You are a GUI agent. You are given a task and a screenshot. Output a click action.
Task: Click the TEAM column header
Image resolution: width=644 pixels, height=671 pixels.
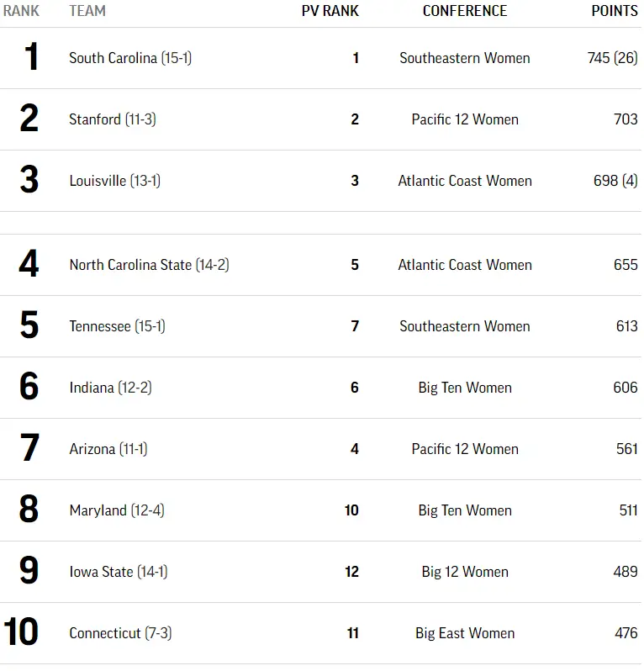[87, 11]
